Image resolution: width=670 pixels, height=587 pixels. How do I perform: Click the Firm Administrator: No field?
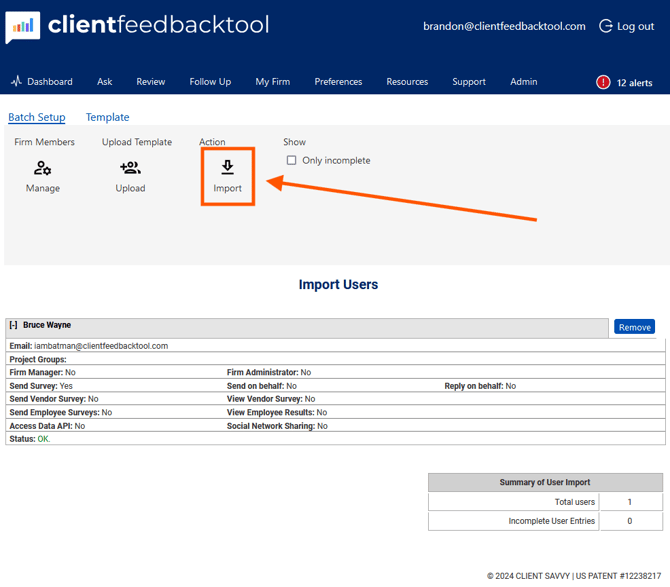[x=269, y=373]
